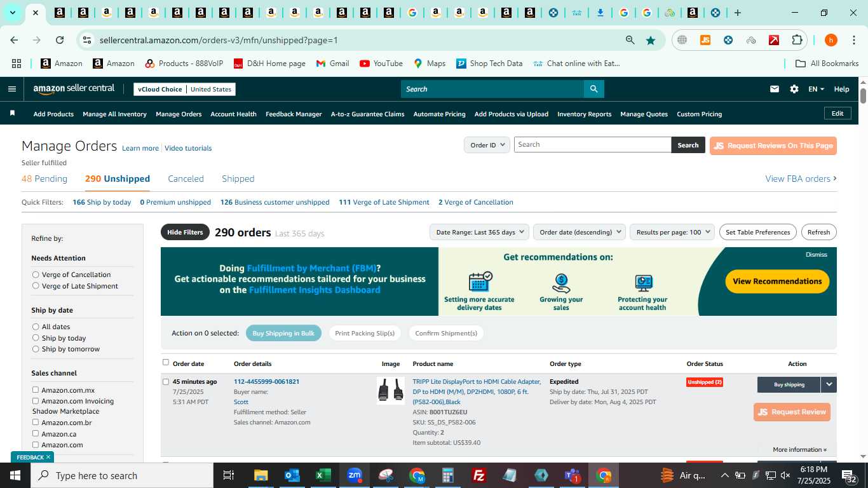Check the Amazon.com Invoicing Shadow Marketplace box
Viewport: 868px width, 488px height.
(36, 401)
